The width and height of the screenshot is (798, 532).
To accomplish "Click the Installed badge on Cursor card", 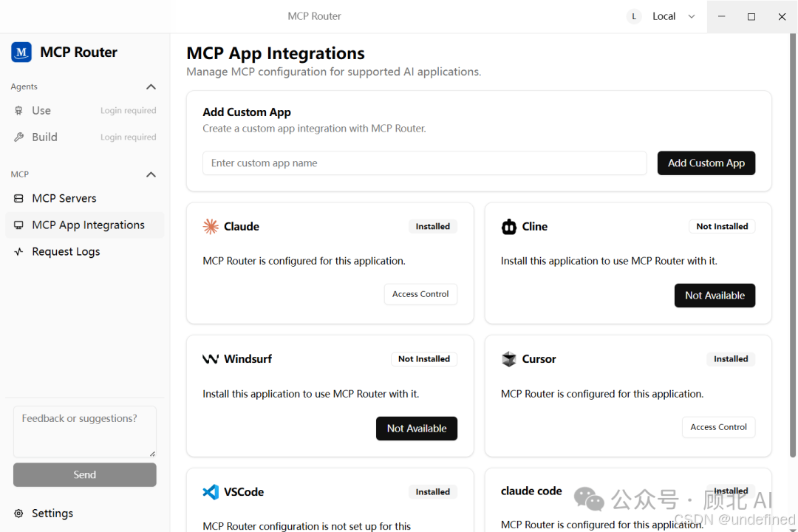I will tap(731, 359).
